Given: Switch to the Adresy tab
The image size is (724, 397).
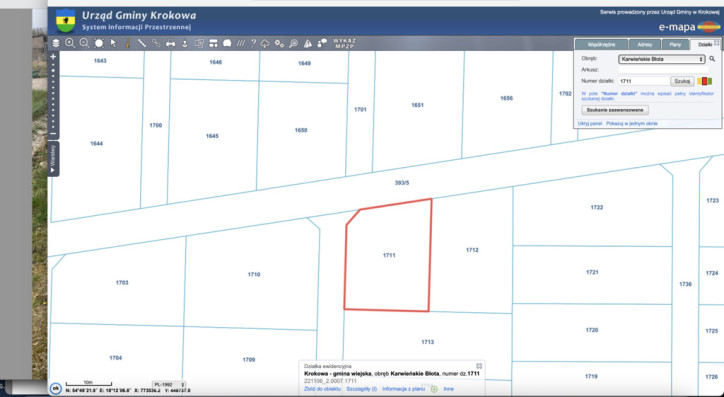Looking at the screenshot, I should [x=644, y=45].
